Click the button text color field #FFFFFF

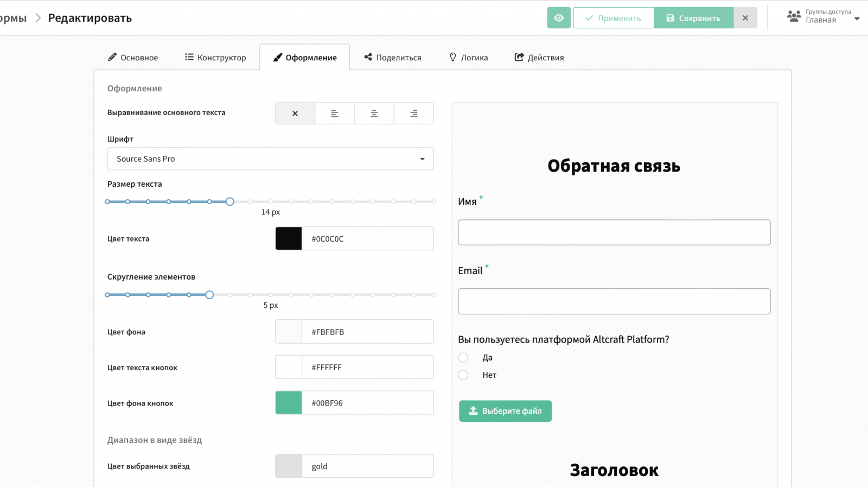click(x=368, y=368)
